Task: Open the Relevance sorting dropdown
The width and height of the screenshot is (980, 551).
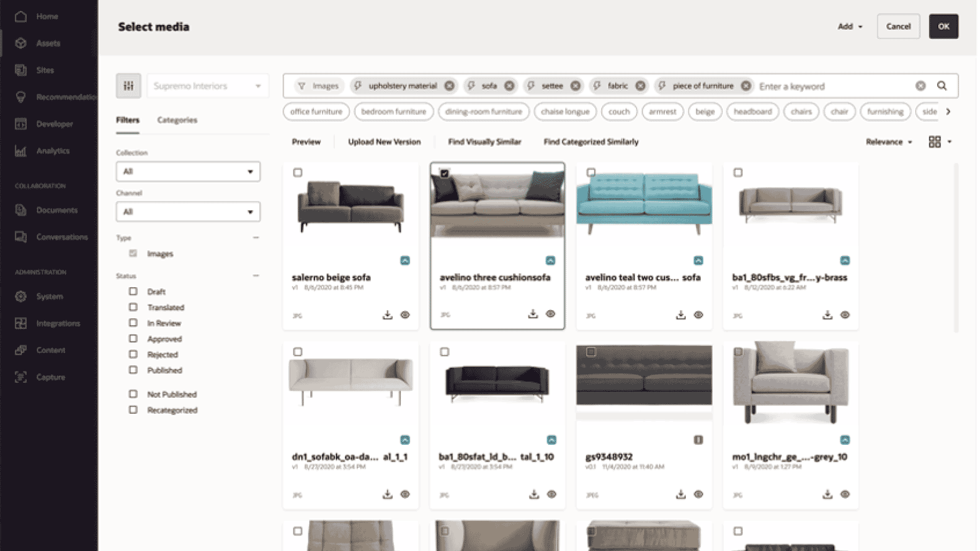Action: tap(889, 141)
